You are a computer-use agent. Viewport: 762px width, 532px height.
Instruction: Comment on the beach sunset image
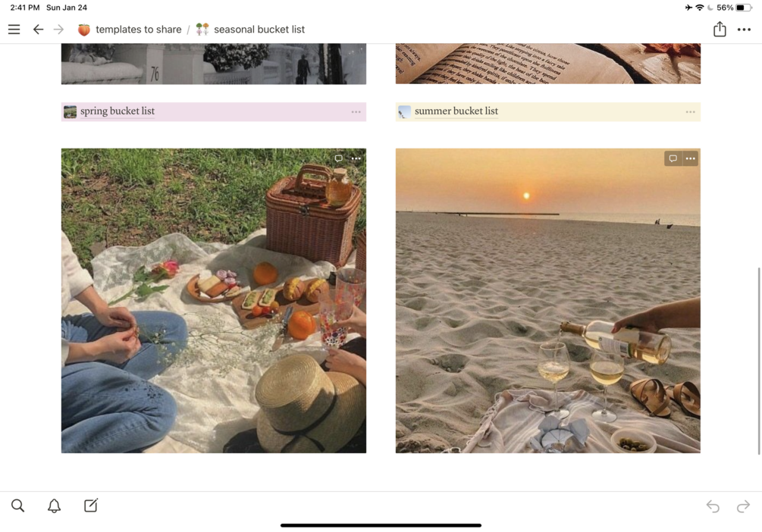click(673, 158)
